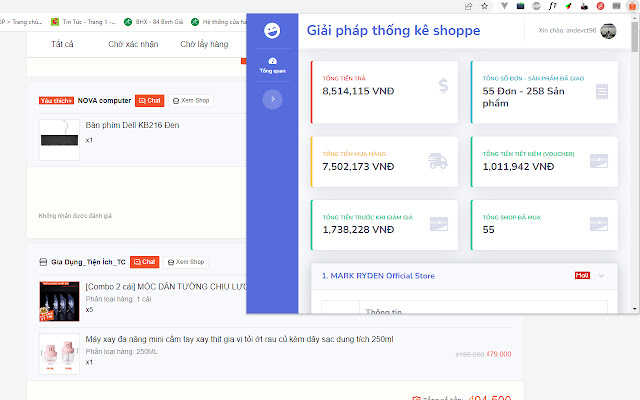Select the 1,738,228 VNĐ pre-discount value
The image size is (640, 400).
[358, 229]
